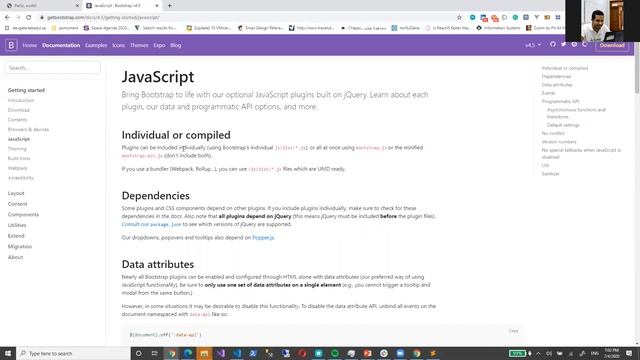640x360 pixels.
Task: Open the Consult our package.json link
Action: point(151,224)
